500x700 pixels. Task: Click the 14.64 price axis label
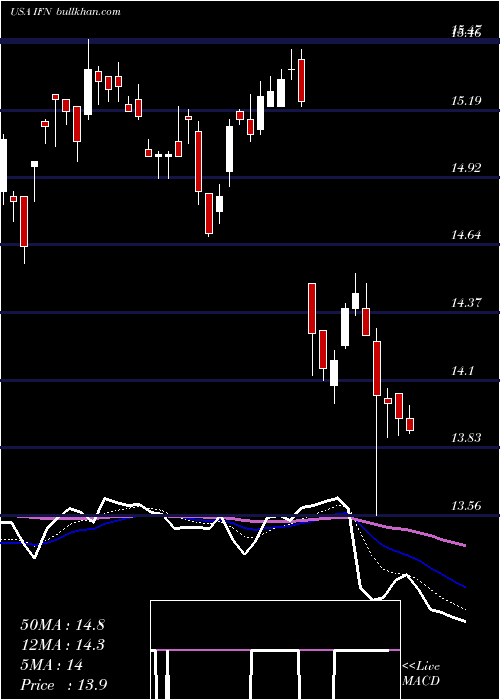pyautogui.click(x=466, y=235)
